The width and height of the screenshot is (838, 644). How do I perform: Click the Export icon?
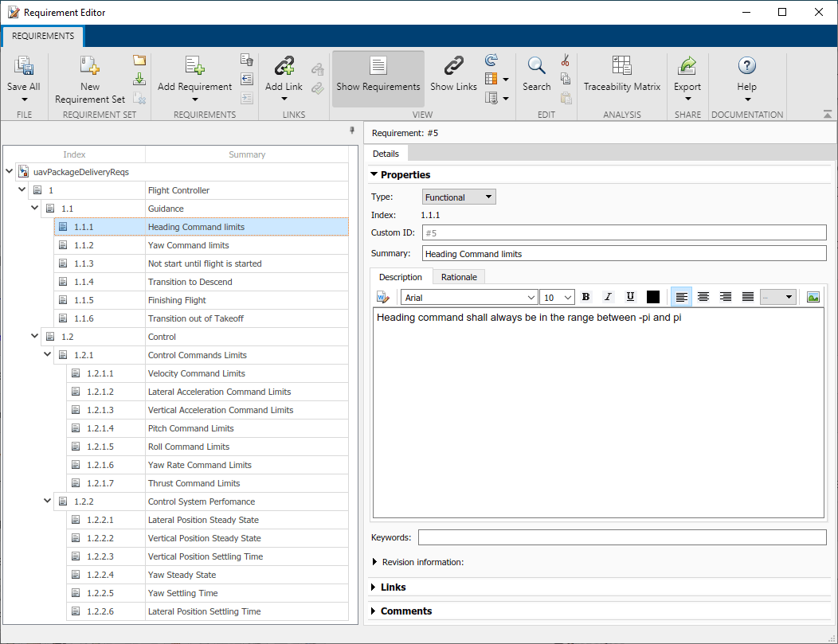(687, 66)
